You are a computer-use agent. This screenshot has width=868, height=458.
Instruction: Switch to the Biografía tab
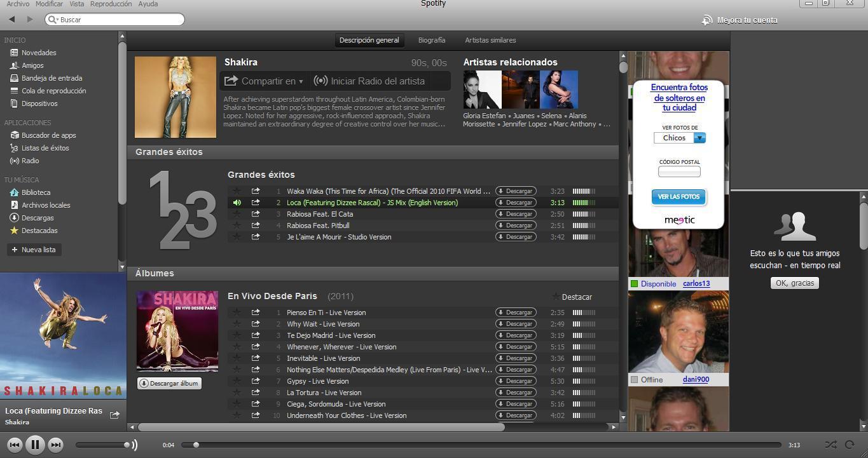[x=431, y=40]
